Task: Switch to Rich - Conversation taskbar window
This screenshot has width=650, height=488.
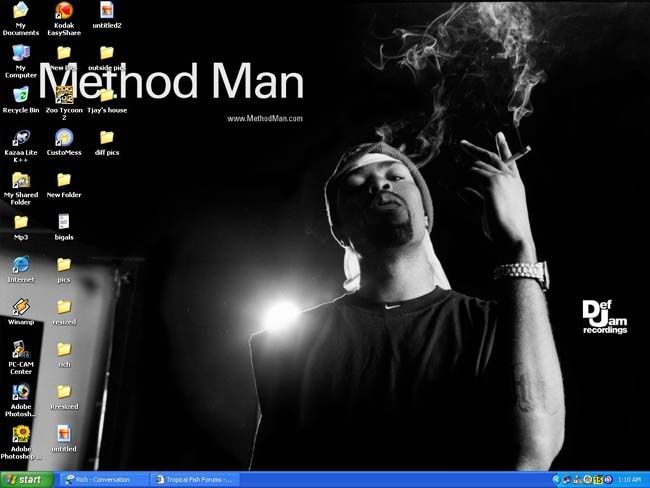Action: pyautogui.click(x=102, y=480)
